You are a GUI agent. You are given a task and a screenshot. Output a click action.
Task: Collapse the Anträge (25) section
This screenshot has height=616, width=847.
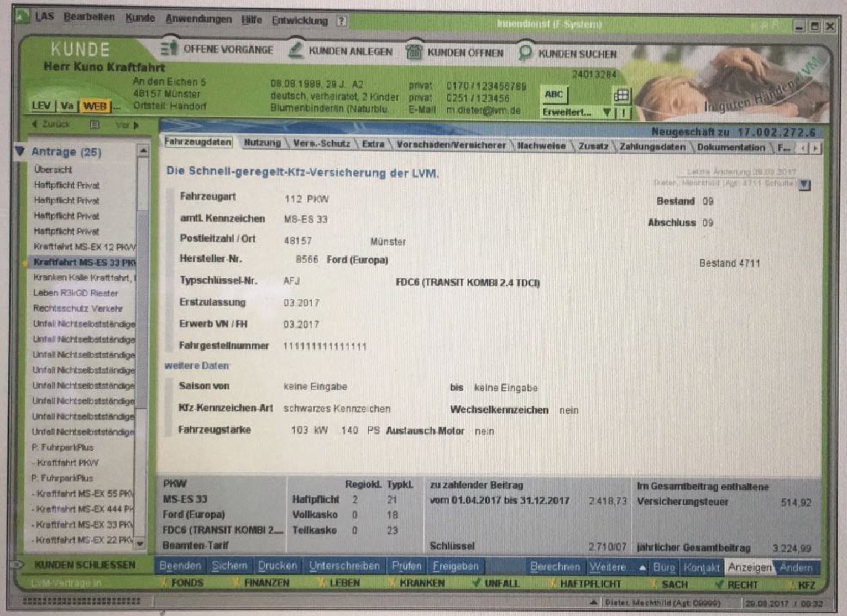20,151
